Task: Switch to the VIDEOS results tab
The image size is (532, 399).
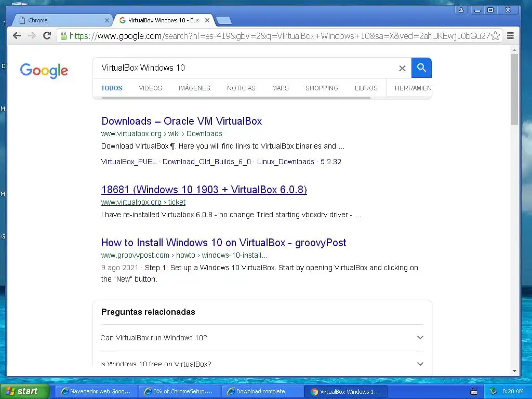Action: pos(150,88)
